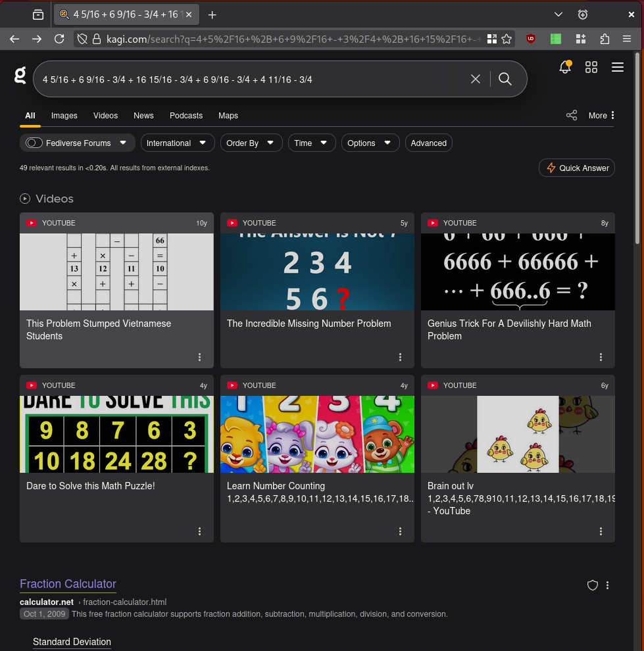Switch to the Images tab
The height and width of the screenshot is (651, 644).
tap(64, 116)
